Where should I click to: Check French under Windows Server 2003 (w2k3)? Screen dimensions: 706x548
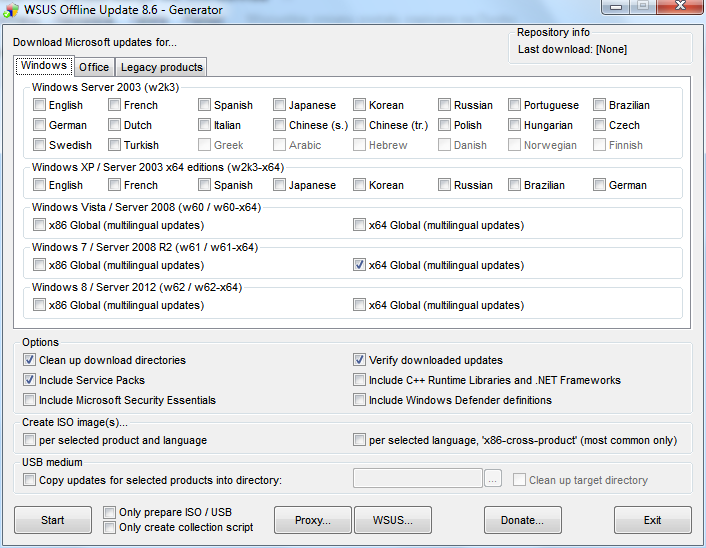(114, 105)
